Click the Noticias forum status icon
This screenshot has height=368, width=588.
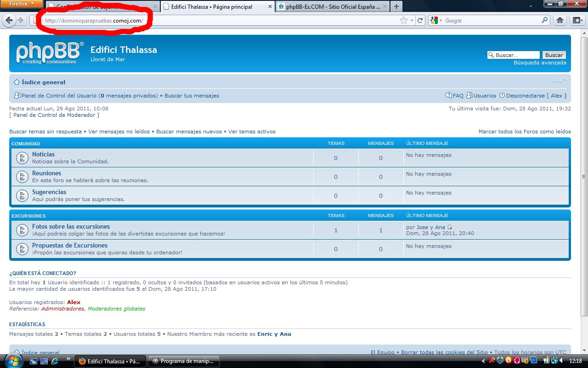coord(22,158)
